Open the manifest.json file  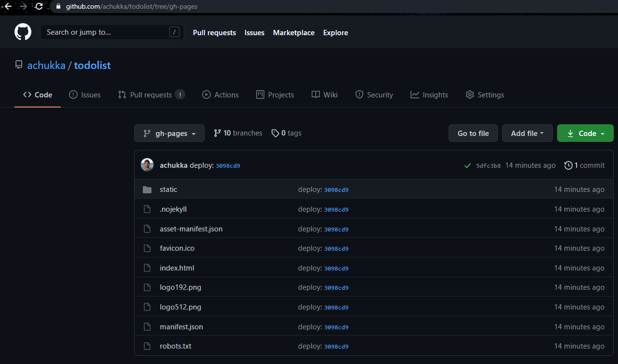coord(181,327)
